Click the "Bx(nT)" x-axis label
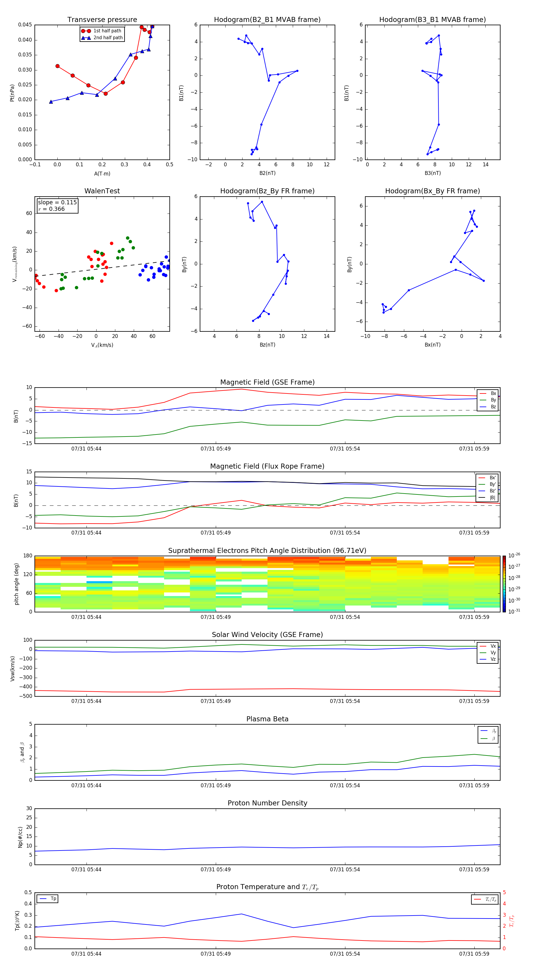This screenshot has height=980, width=535. [x=432, y=345]
